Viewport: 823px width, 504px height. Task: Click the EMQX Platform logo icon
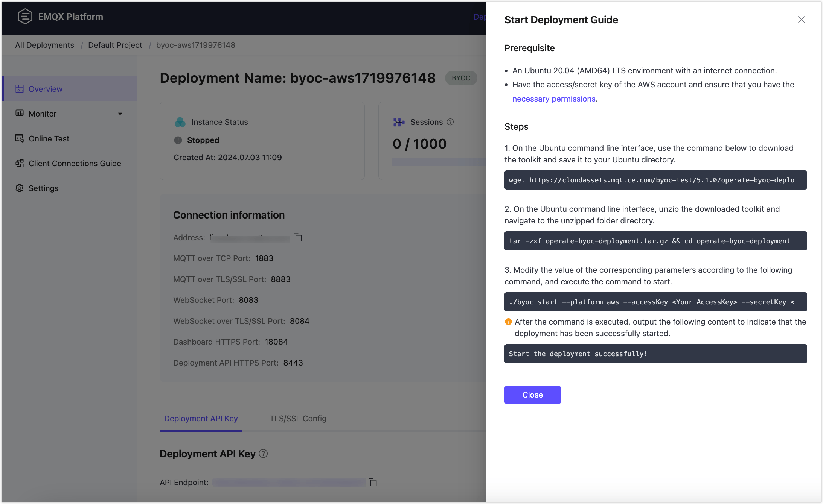(x=25, y=17)
